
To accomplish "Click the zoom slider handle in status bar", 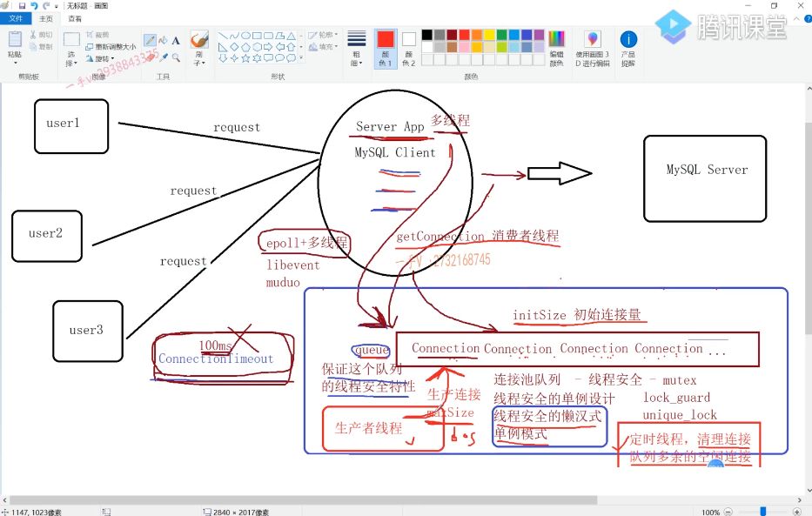I will click(x=762, y=512).
